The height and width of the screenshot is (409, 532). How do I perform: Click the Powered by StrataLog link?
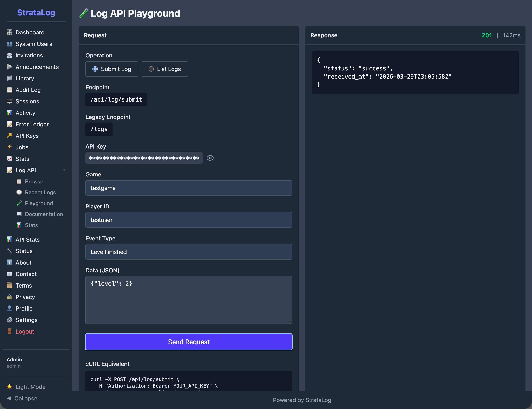302,400
